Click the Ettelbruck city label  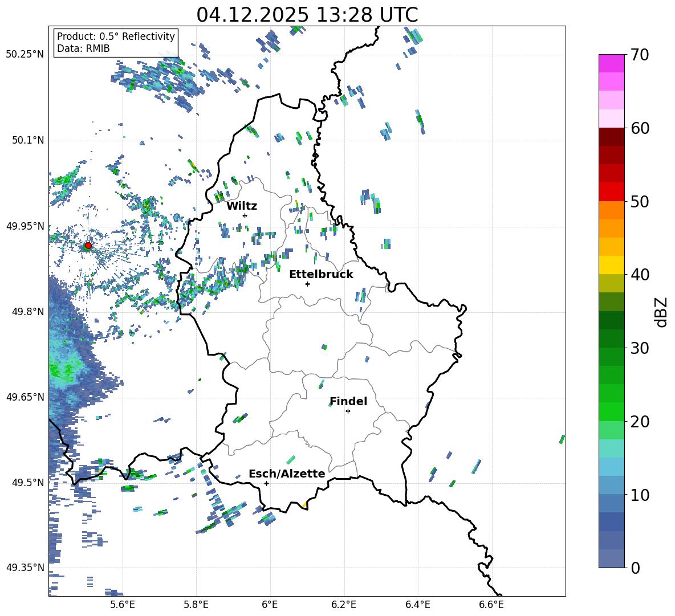click(x=321, y=275)
